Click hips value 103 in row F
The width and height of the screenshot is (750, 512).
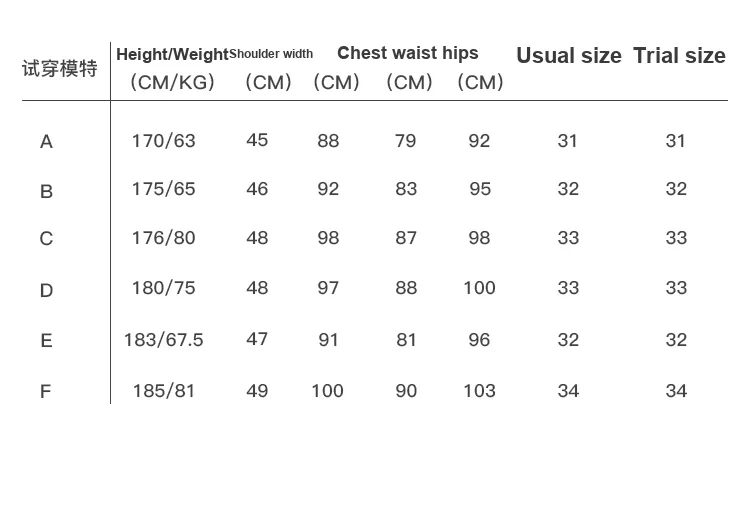tap(479, 391)
